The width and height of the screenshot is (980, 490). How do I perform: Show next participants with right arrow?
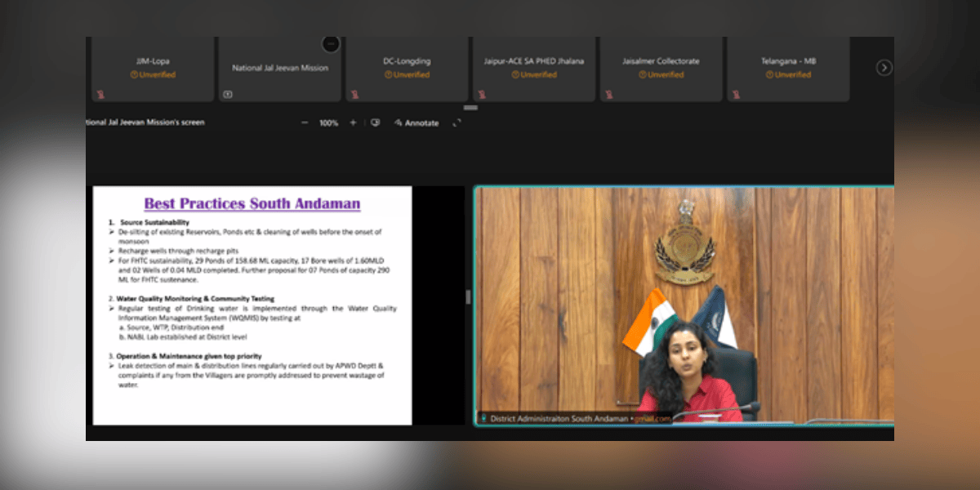click(x=884, y=68)
